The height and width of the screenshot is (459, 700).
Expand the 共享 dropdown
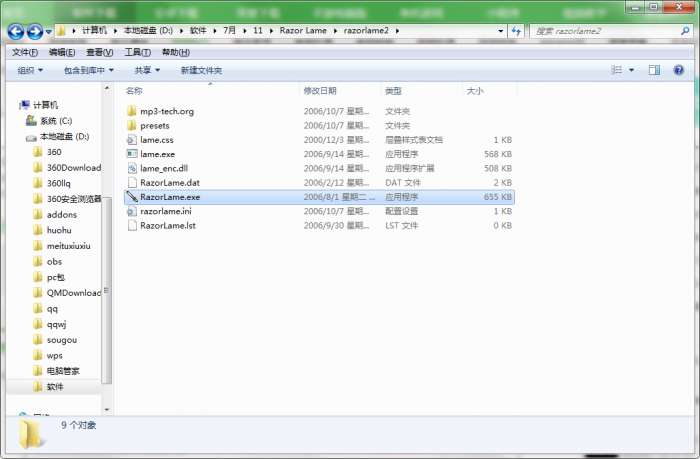point(147,70)
